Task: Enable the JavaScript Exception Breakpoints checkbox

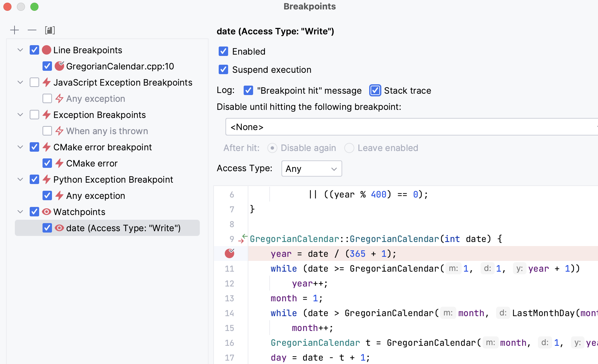Action: [x=34, y=83]
